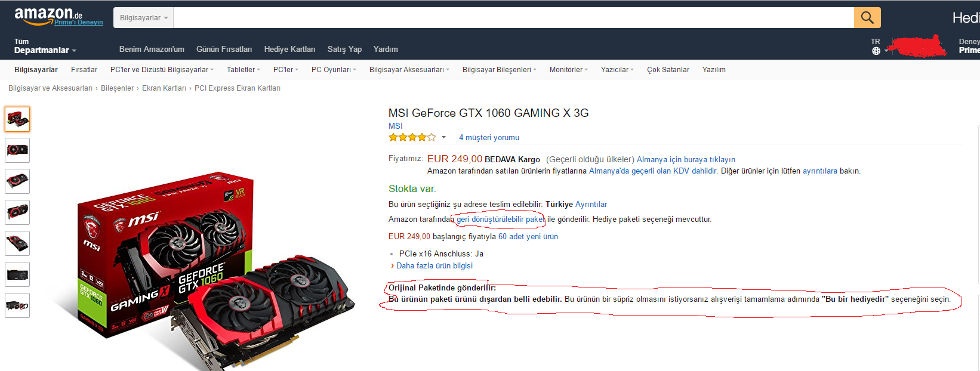Click the Bileşenler breadcrumb

click(x=117, y=88)
